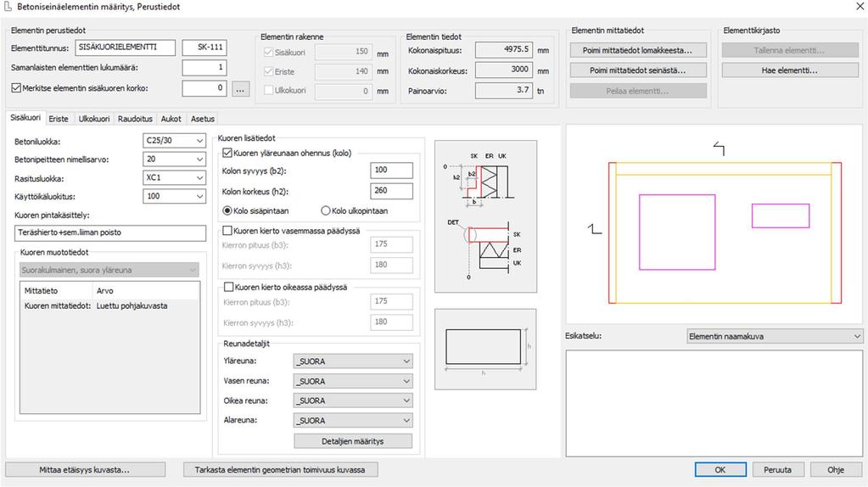Click the SK-111 identifier field

pos(204,48)
